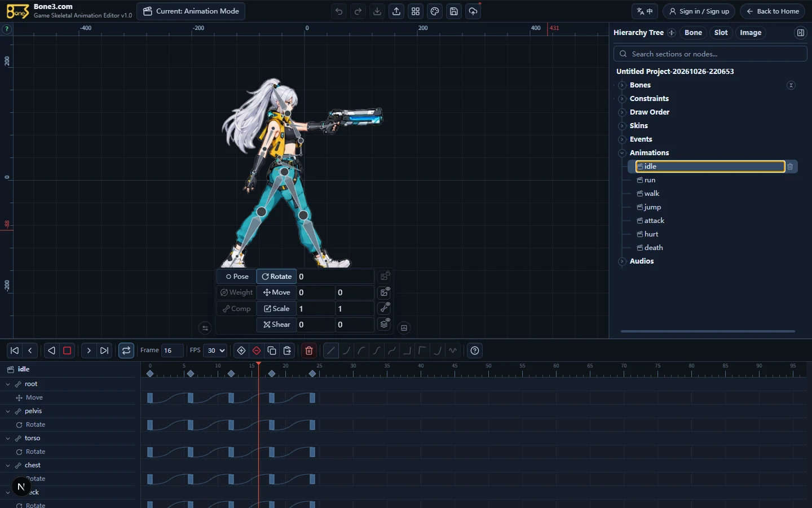Select the linear curve interpolation icon
This screenshot has width=812, height=508.
click(331, 351)
